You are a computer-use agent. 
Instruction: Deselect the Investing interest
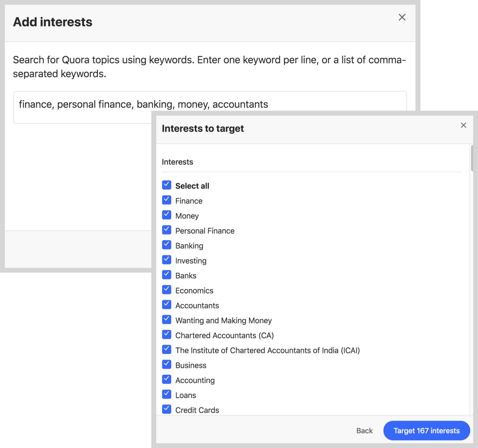(166, 260)
